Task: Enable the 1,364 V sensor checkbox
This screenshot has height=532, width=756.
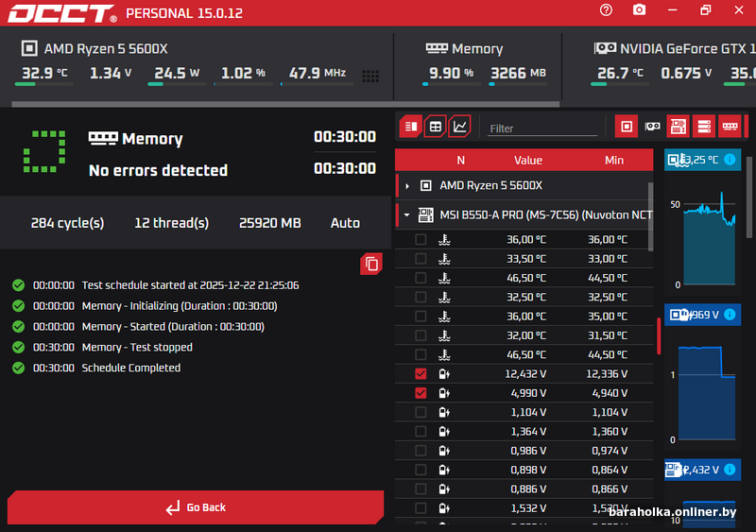Action: [x=421, y=431]
